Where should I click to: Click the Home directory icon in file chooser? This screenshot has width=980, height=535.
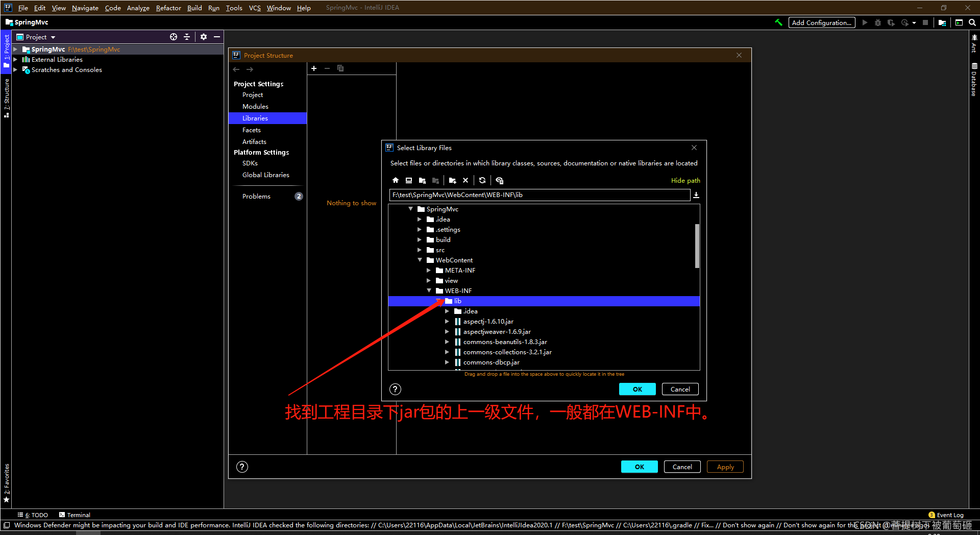(x=396, y=180)
